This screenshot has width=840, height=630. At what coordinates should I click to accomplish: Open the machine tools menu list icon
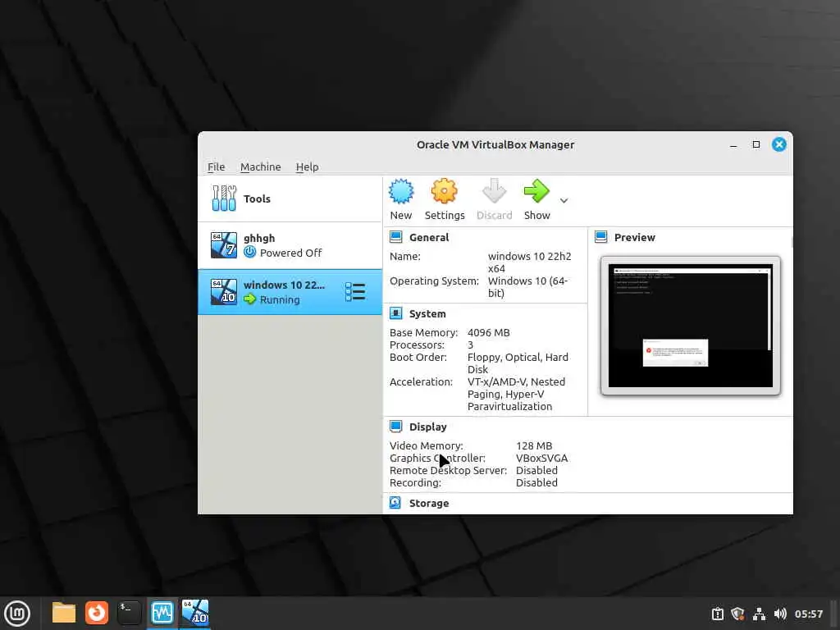[355, 292]
